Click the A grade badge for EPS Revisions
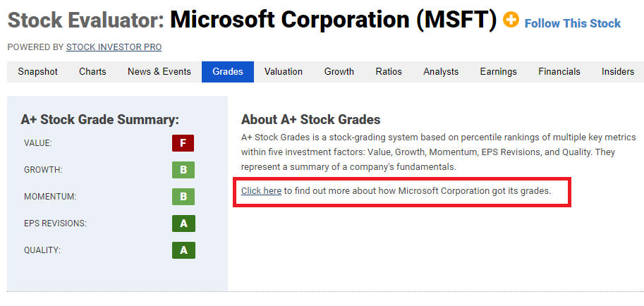The image size is (644, 306). pos(183,224)
